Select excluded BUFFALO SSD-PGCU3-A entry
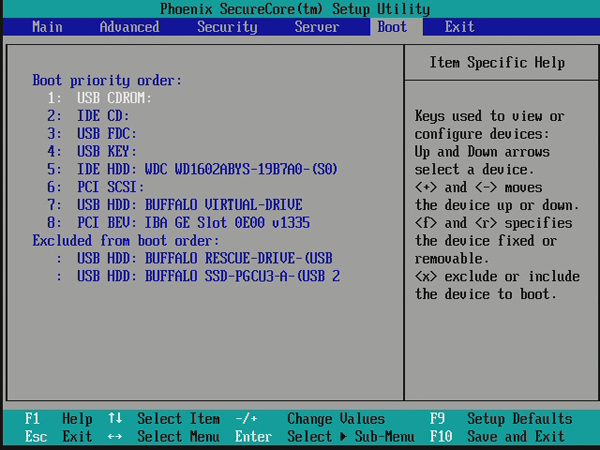The image size is (600, 450). pyautogui.click(x=198, y=276)
